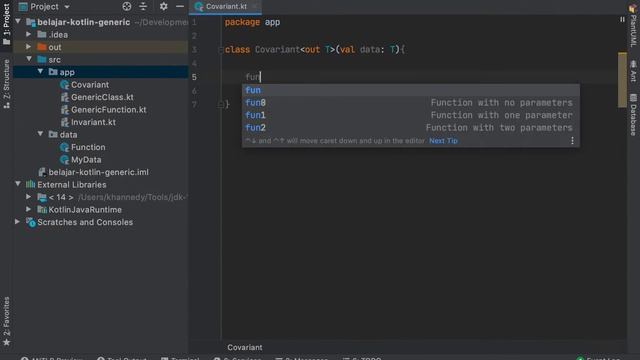Choose the 'fun2' two parameters template
This screenshot has width=640, height=360.
coord(411,128)
